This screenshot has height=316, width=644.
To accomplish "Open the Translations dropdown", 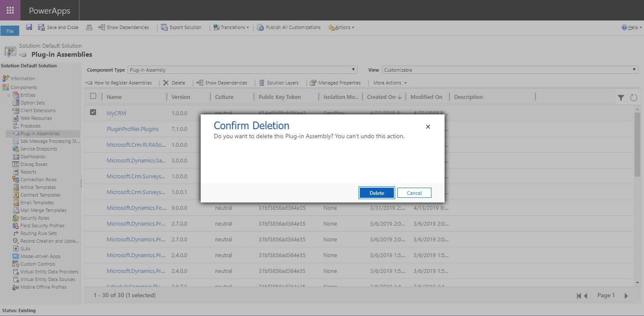I will click(x=231, y=27).
